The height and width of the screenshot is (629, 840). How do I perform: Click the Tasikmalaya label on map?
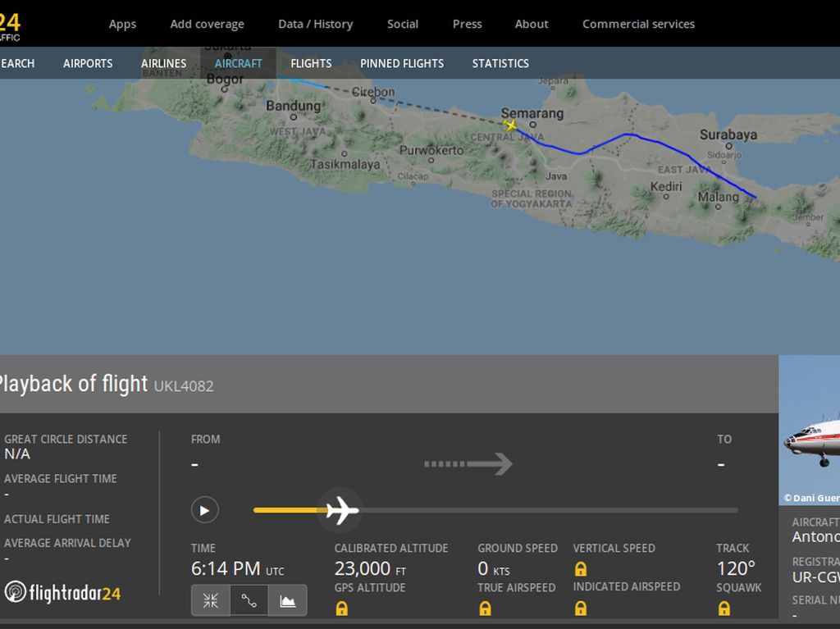[345, 164]
